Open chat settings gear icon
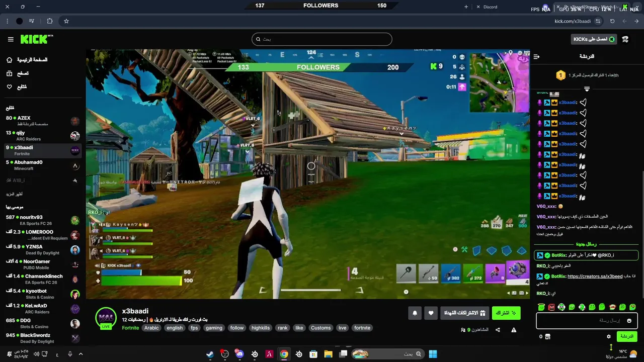Viewport: 644px width, 362px height. click(x=609, y=336)
